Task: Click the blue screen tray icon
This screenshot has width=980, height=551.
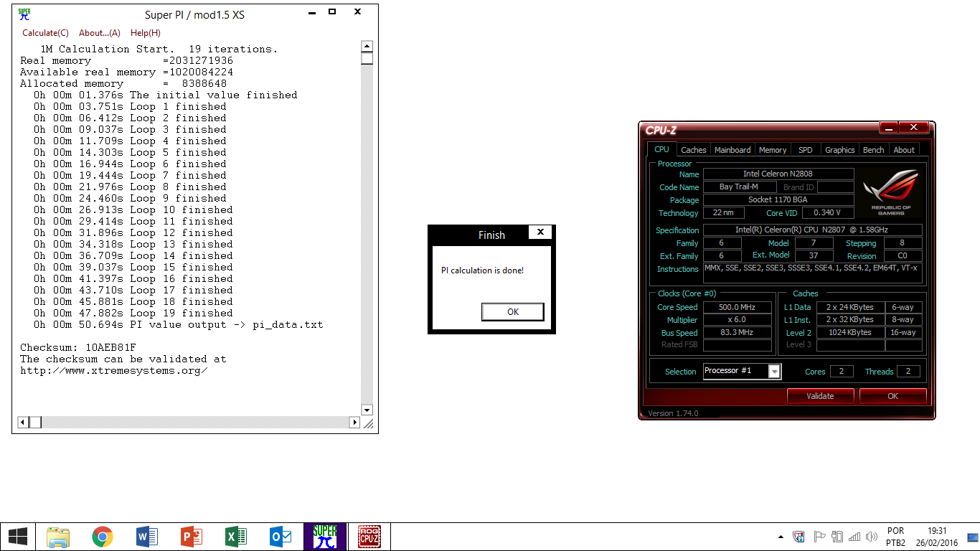Action: click(x=972, y=537)
